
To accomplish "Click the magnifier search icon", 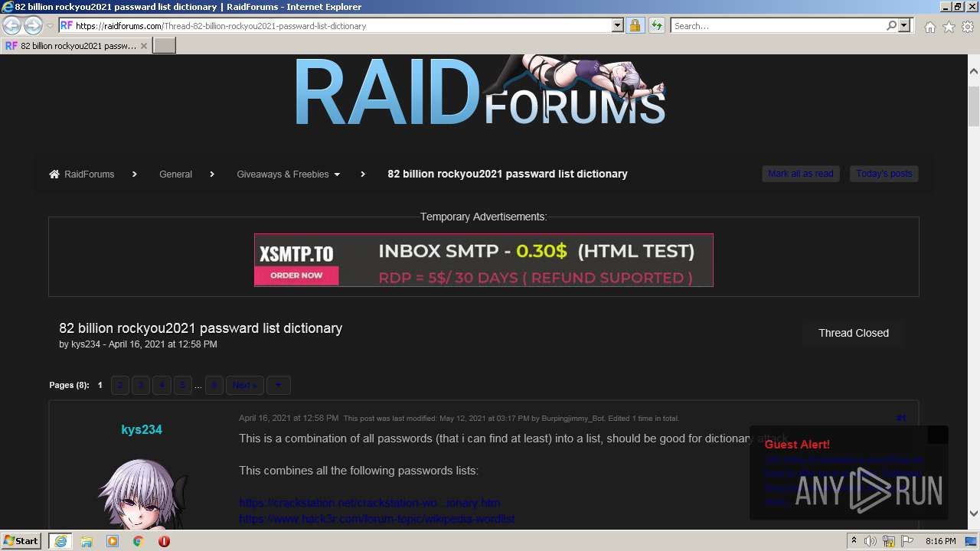I will pyautogui.click(x=891, y=25).
